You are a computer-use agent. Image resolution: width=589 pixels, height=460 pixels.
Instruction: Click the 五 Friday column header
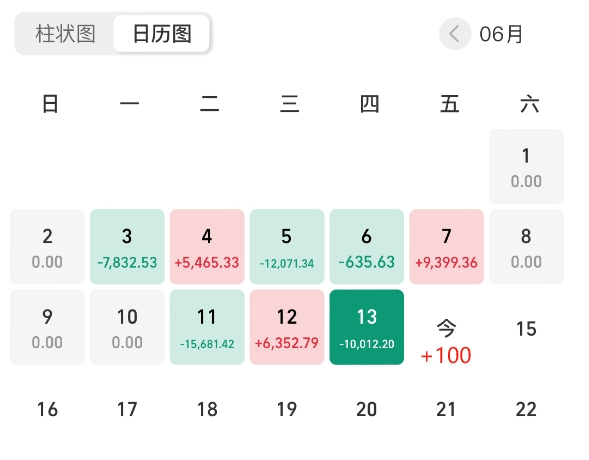point(450,104)
